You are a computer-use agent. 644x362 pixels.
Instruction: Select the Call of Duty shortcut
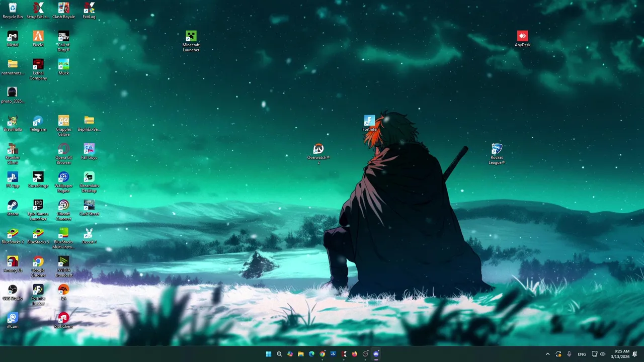63,41
